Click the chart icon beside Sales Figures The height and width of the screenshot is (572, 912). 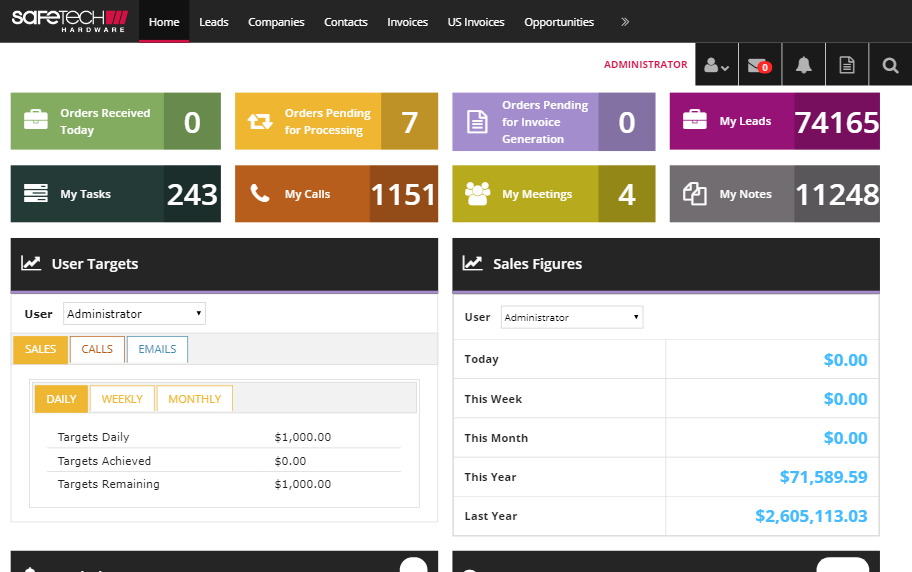coord(472,263)
